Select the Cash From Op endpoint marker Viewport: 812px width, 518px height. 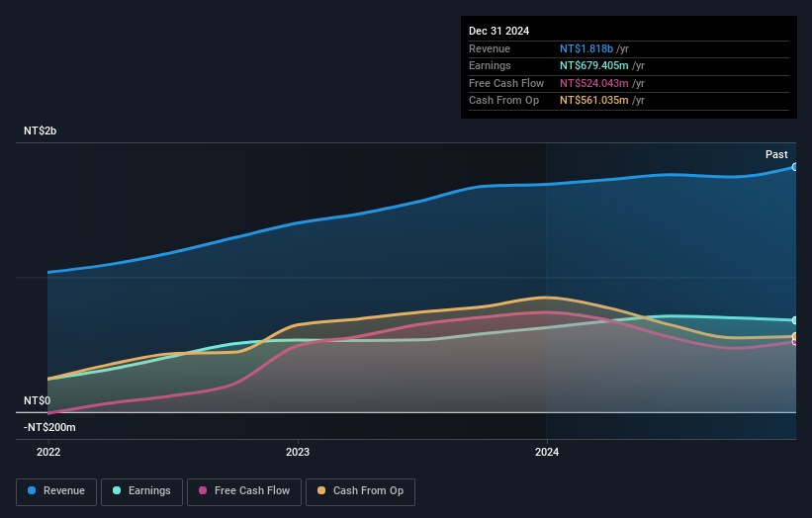point(794,336)
